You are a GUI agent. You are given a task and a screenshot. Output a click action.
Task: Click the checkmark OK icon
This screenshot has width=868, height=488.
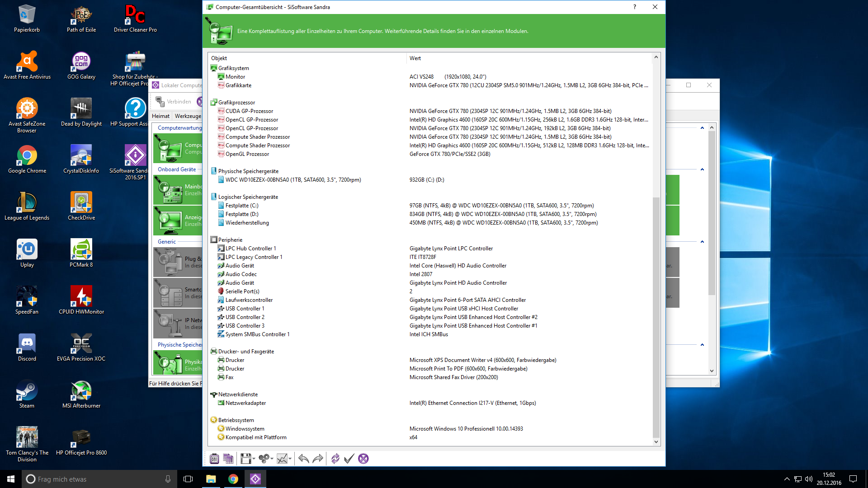349,459
